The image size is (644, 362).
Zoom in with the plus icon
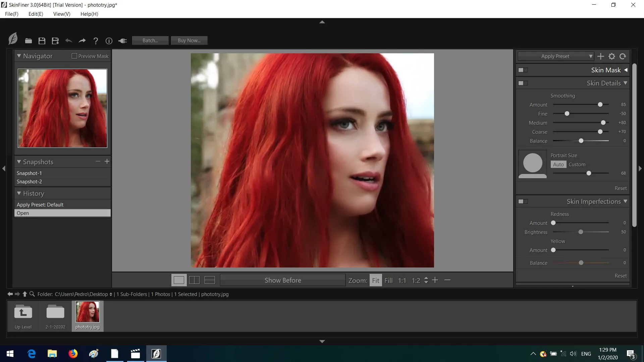(435, 280)
